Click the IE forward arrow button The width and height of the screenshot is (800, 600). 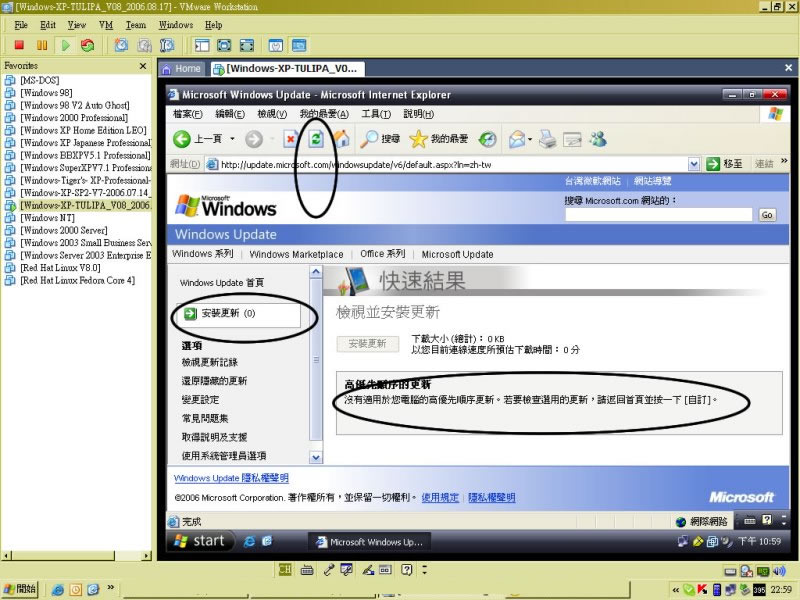254,139
